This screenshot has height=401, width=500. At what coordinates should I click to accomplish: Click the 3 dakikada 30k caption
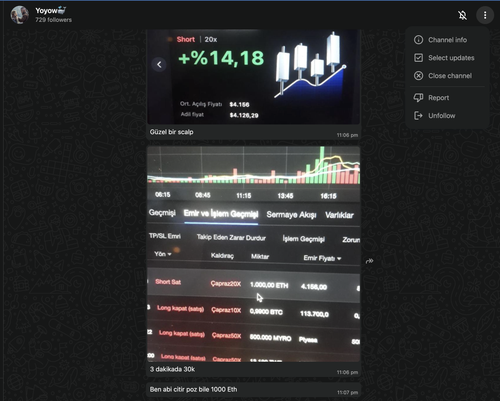(172, 369)
